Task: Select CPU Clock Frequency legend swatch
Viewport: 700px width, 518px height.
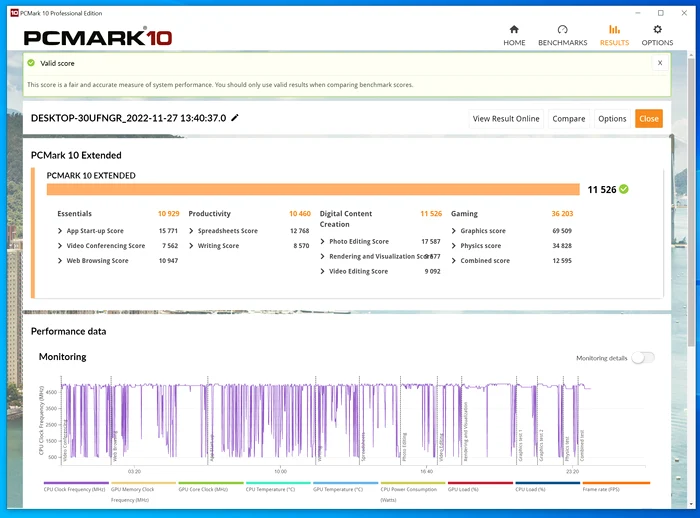Action: [76, 483]
